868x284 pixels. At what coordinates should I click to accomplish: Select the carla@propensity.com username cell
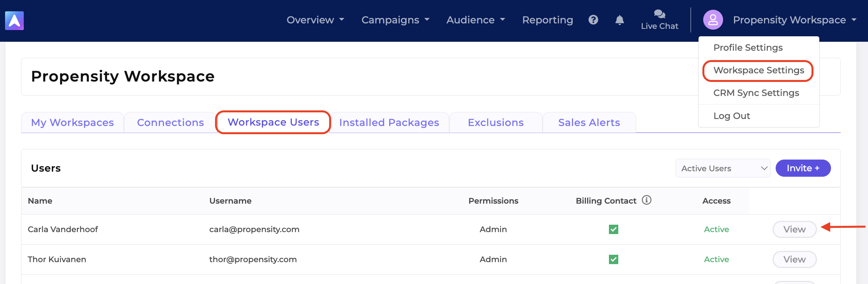pyautogui.click(x=254, y=229)
